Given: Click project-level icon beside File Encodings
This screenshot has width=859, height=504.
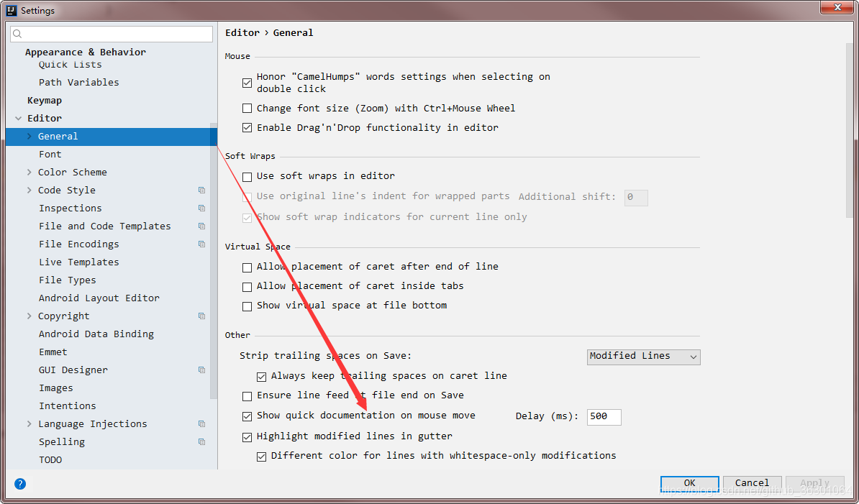Looking at the screenshot, I should pyautogui.click(x=201, y=244).
